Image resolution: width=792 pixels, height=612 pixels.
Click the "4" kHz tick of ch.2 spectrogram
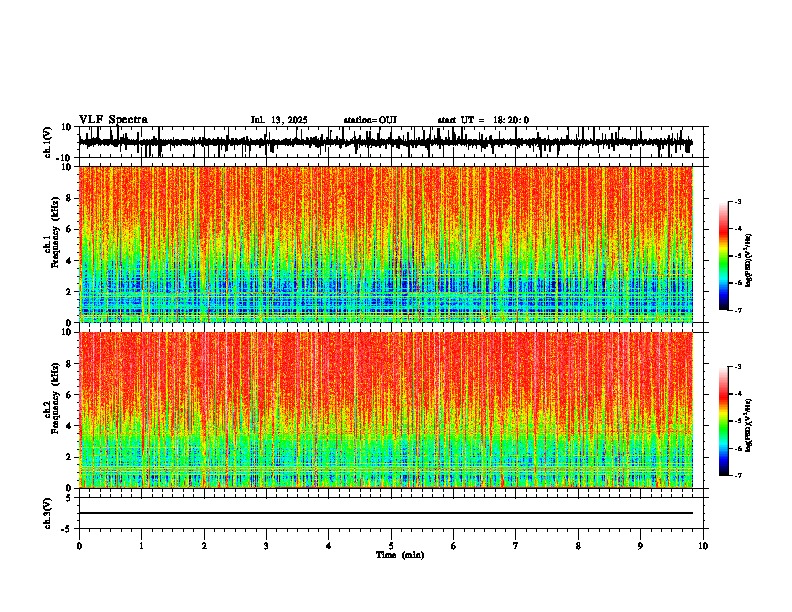click(69, 426)
